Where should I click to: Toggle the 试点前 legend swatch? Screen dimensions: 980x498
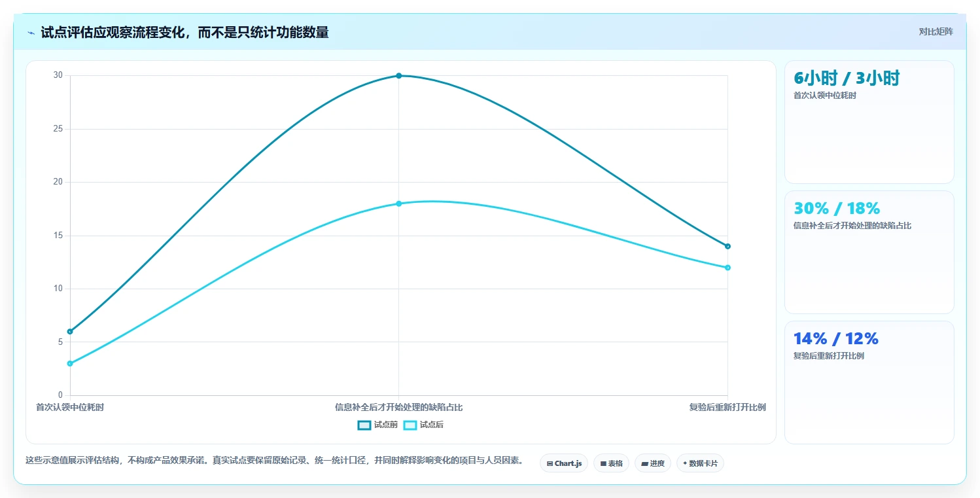point(364,425)
